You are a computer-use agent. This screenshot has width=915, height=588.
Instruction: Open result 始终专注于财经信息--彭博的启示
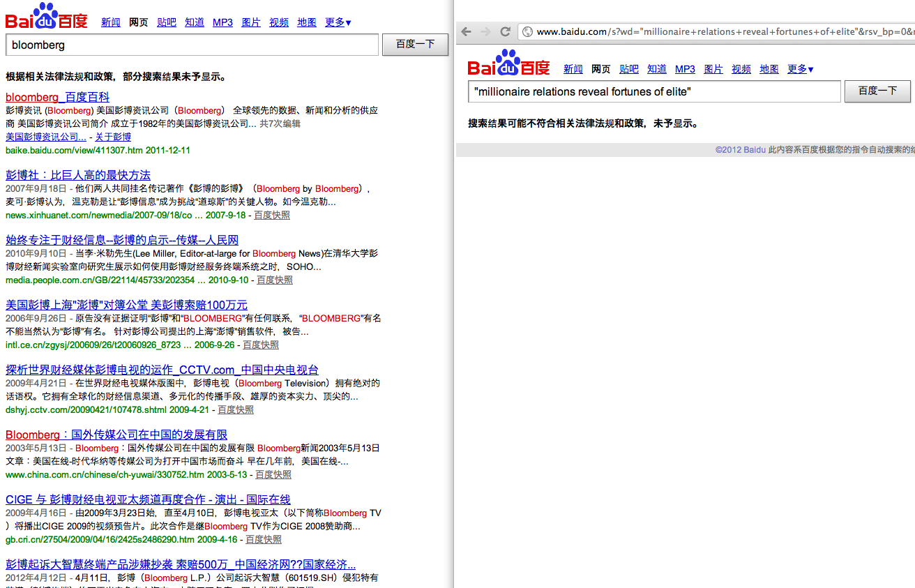(122, 240)
